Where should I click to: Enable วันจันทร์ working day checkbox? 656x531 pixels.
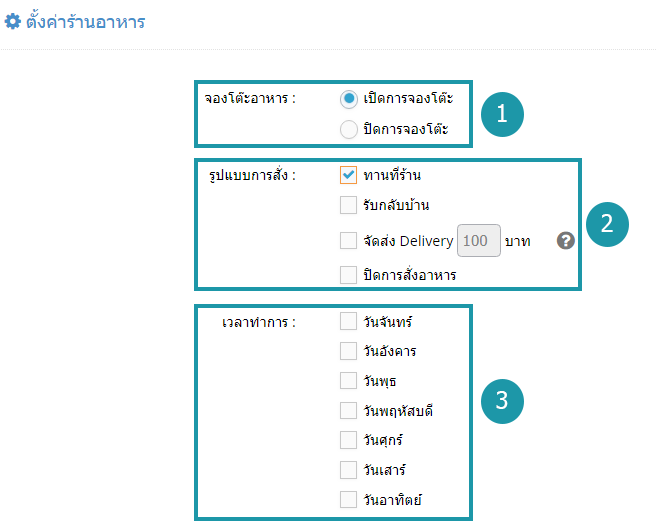[348, 321]
